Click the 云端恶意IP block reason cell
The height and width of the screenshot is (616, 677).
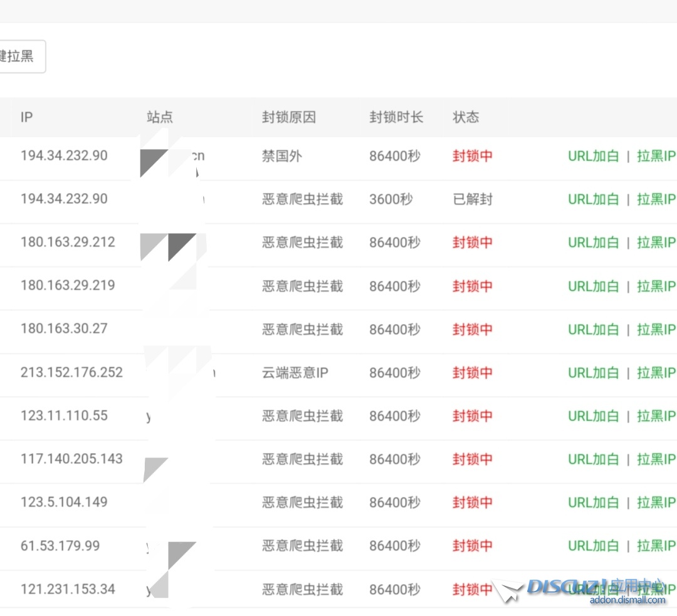[x=295, y=372]
